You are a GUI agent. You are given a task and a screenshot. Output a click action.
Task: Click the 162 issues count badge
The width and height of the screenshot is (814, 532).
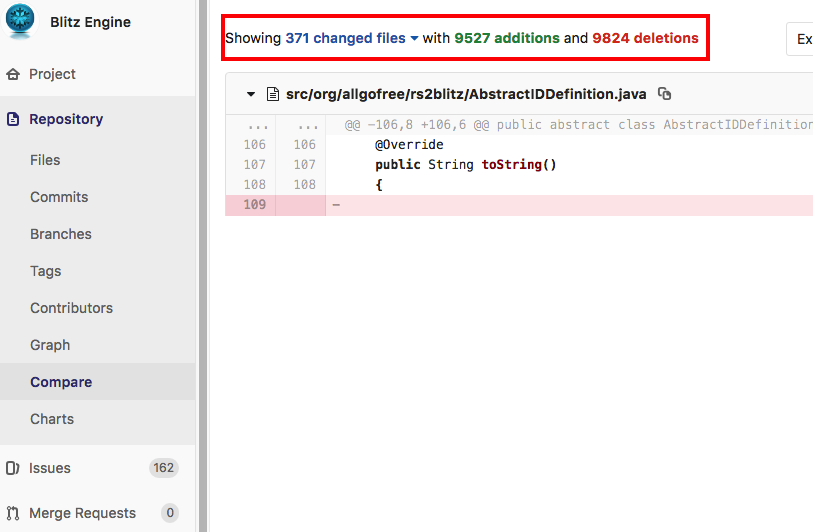(x=164, y=468)
